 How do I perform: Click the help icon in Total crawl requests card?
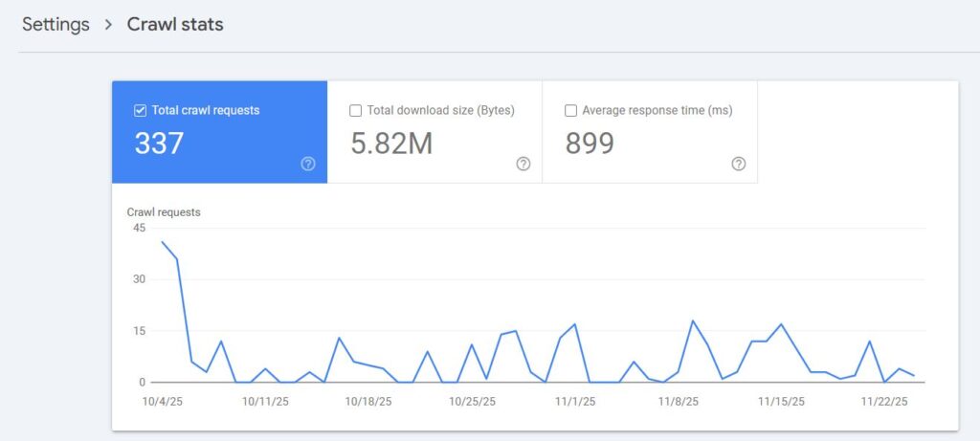click(308, 164)
